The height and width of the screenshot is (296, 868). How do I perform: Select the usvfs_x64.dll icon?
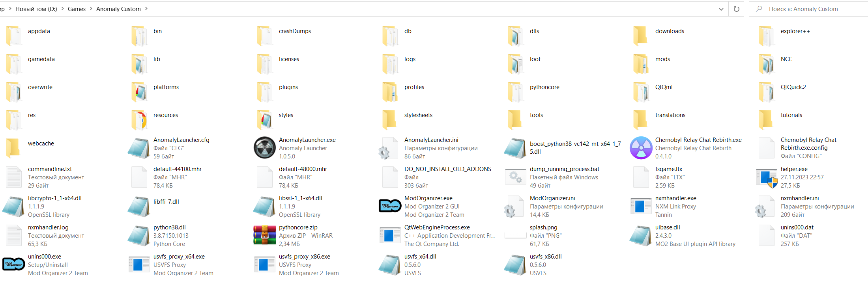click(390, 264)
